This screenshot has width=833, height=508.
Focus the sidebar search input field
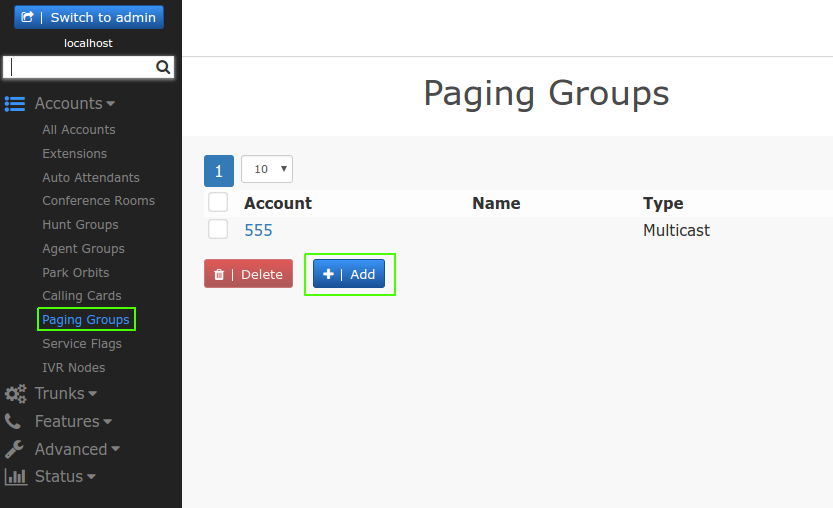(x=80, y=68)
